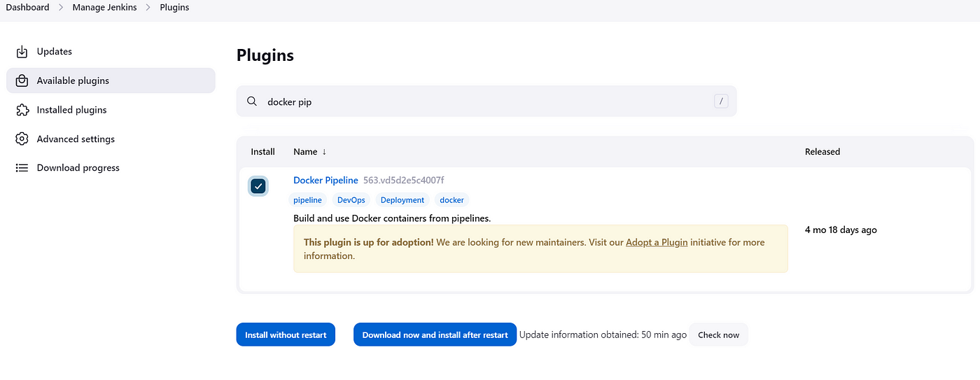Filter by the Deployment tag
Image resolution: width=980 pixels, height=380 pixels.
click(402, 200)
